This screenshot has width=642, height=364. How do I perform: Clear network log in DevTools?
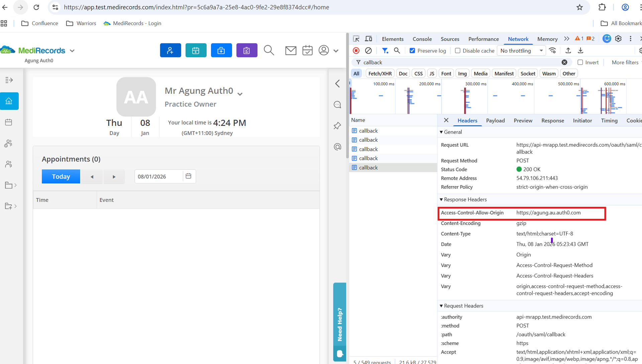click(x=368, y=51)
